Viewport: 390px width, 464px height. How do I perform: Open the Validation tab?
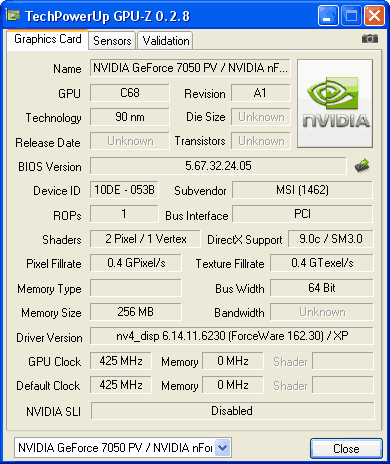click(166, 41)
